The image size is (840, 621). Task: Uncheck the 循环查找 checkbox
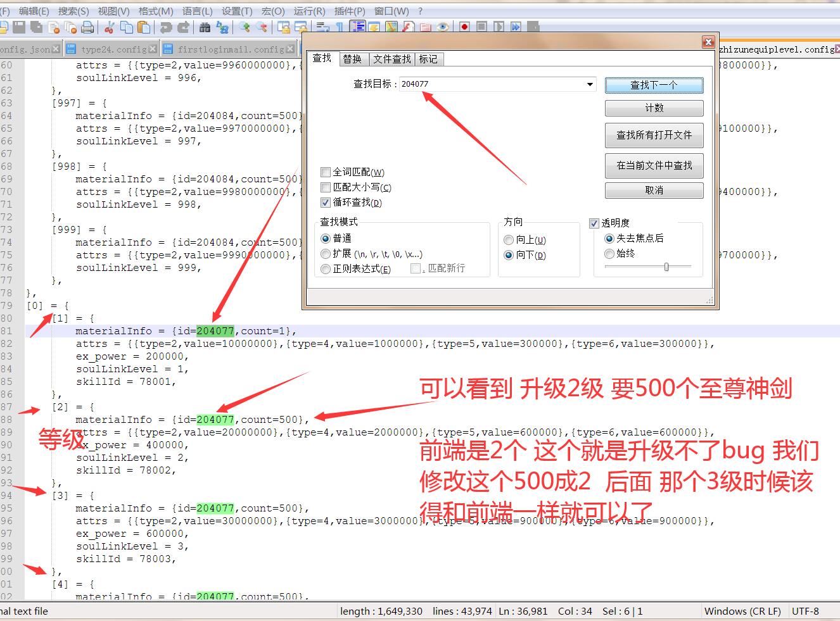point(326,203)
